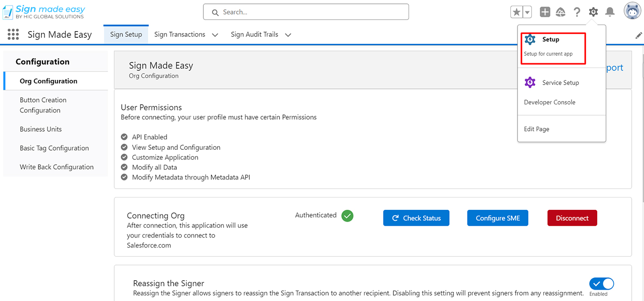Click the Setup gear icon in menu
Image resolution: width=644 pixels, height=301 pixels.
tap(530, 39)
